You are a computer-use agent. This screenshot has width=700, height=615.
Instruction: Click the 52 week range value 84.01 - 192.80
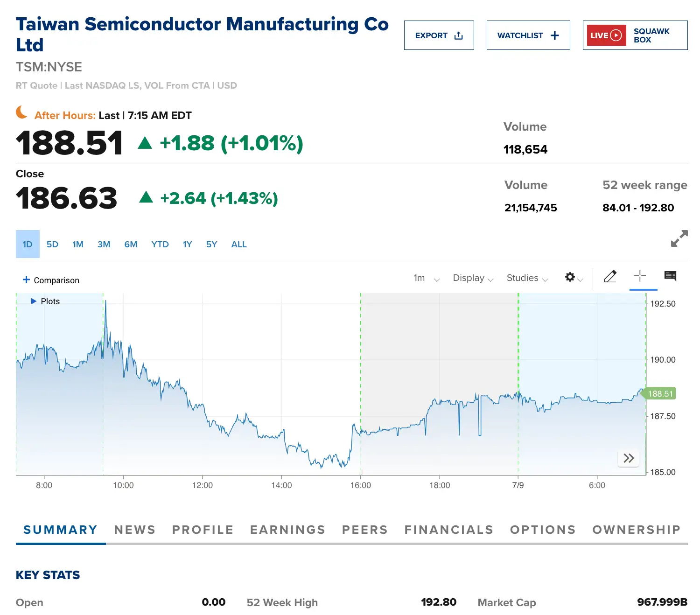click(638, 208)
